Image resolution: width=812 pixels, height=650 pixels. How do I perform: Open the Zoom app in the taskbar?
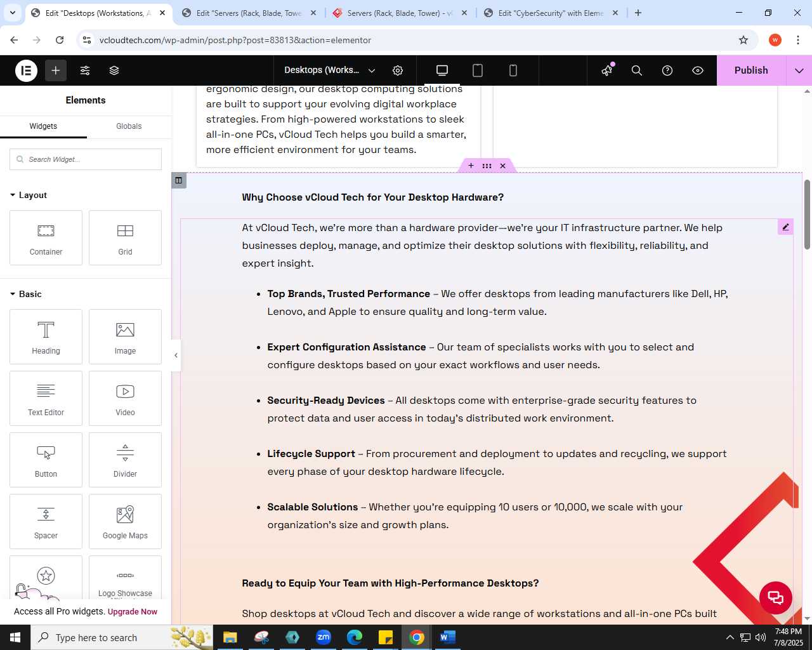pyautogui.click(x=324, y=637)
